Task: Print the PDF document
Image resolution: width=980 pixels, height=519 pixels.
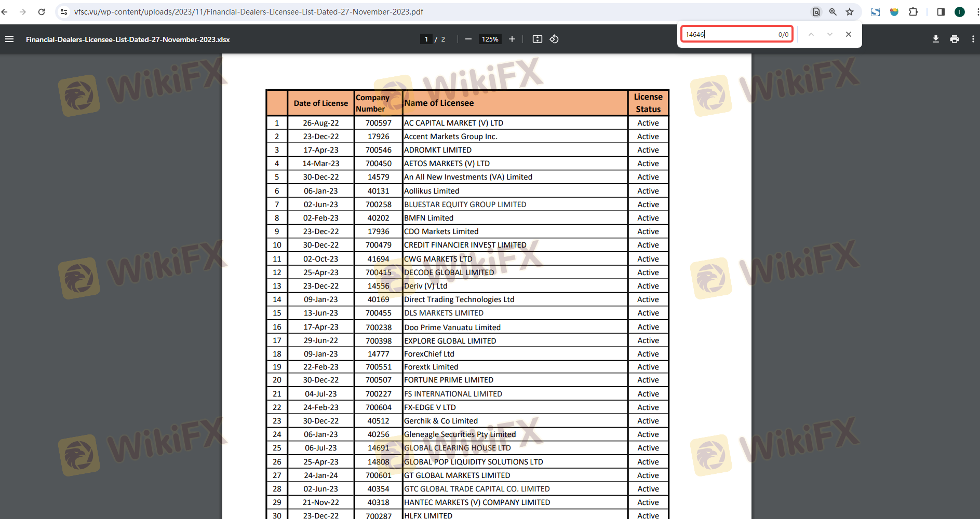Action: pos(954,39)
